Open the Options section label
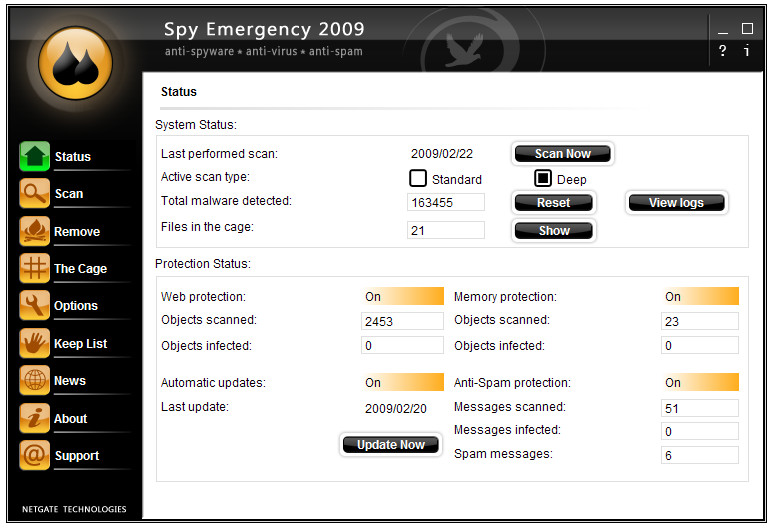The height and width of the screenshot is (528, 771). 76,306
